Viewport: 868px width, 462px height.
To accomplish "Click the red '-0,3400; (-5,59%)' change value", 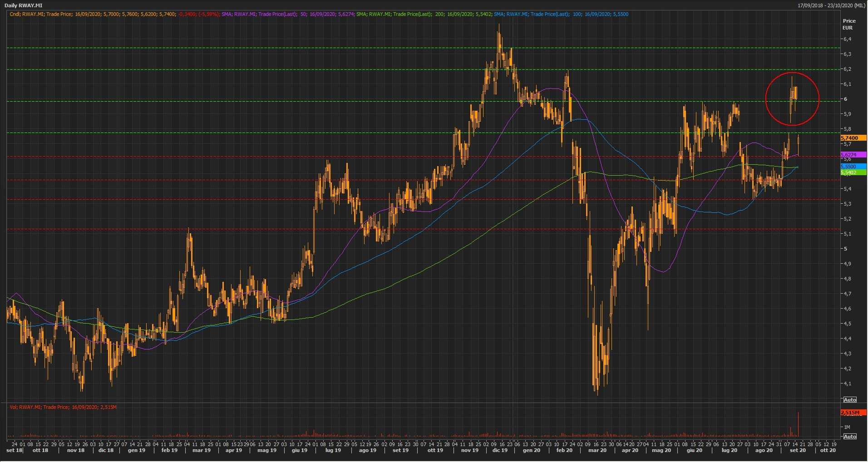I will (199, 14).
